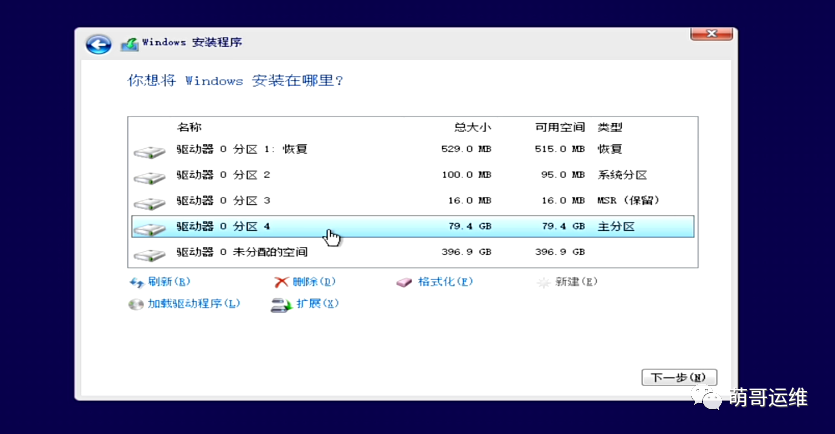This screenshot has height=434, width=835.
Task: Click free space value 95.0 MB
Action: click(563, 175)
